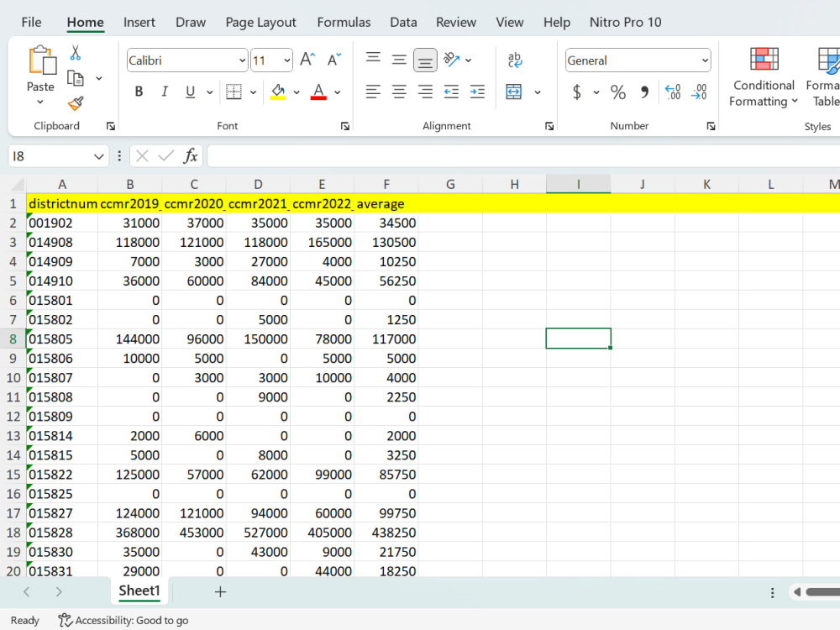Open the Name Box dropdown

98,156
